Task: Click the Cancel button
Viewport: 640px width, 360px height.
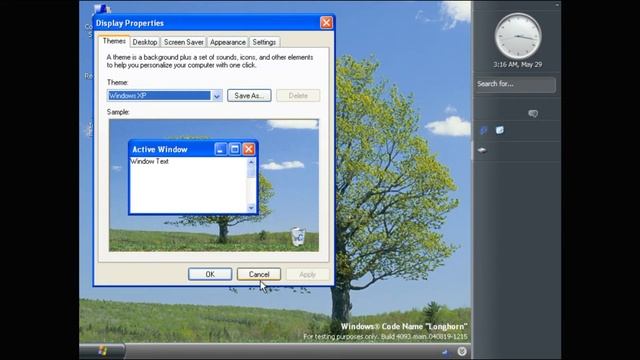Action: pos(259,274)
